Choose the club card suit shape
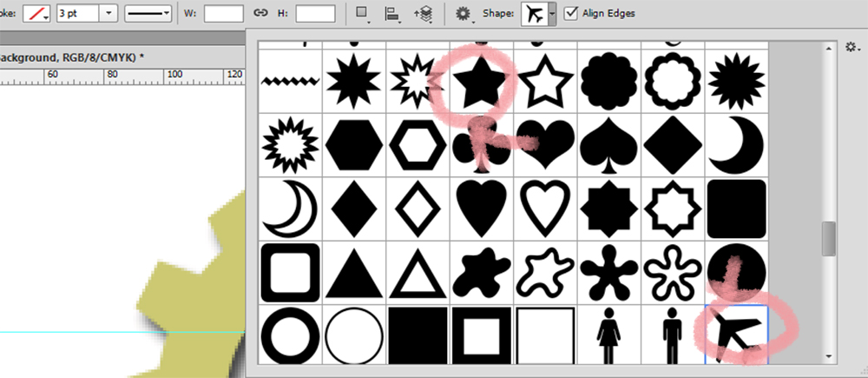The width and height of the screenshot is (868, 378). (482, 145)
